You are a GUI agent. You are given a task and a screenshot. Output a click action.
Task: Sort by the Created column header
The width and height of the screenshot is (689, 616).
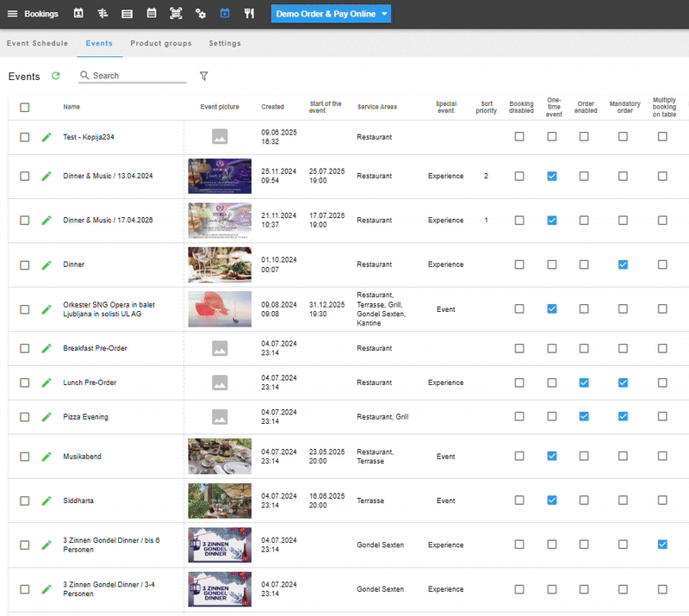click(x=272, y=107)
